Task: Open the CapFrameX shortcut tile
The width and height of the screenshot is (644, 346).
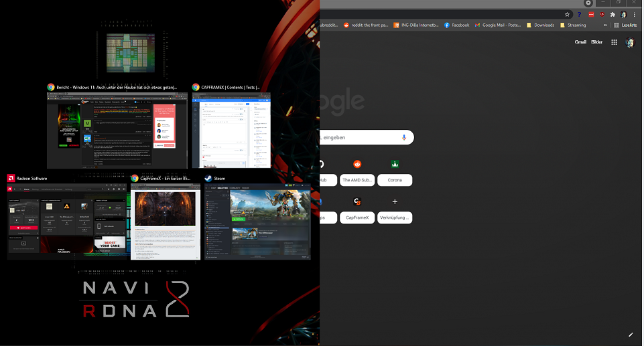Action: pyautogui.click(x=357, y=210)
